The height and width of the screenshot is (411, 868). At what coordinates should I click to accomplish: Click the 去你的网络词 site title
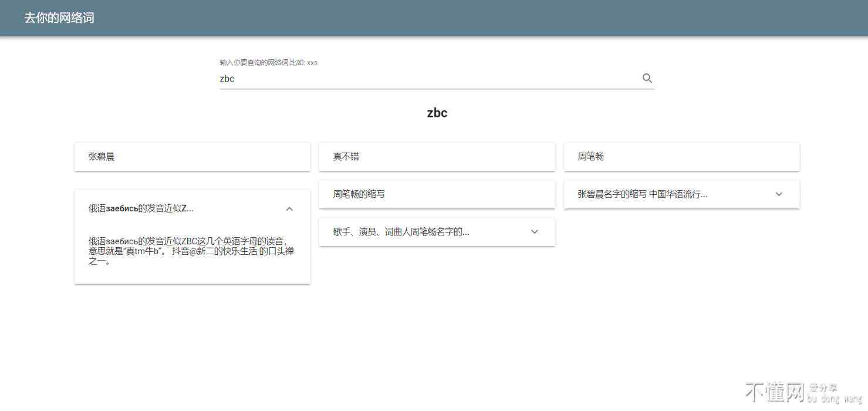point(59,18)
